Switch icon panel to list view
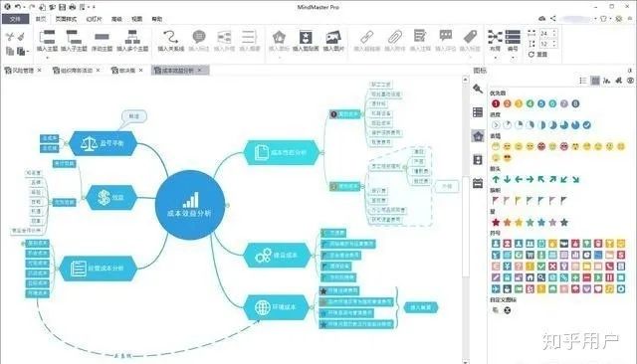This screenshot has height=364, width=637. point(583,81)
